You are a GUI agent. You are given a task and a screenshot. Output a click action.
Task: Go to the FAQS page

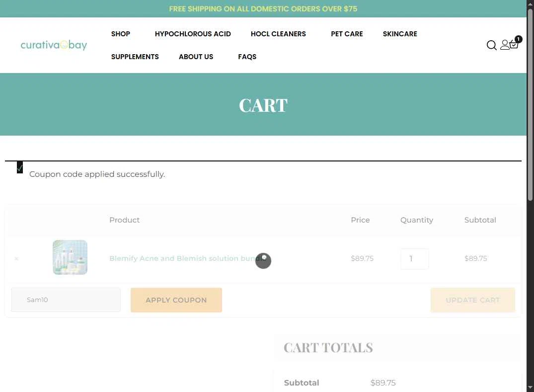247,57
